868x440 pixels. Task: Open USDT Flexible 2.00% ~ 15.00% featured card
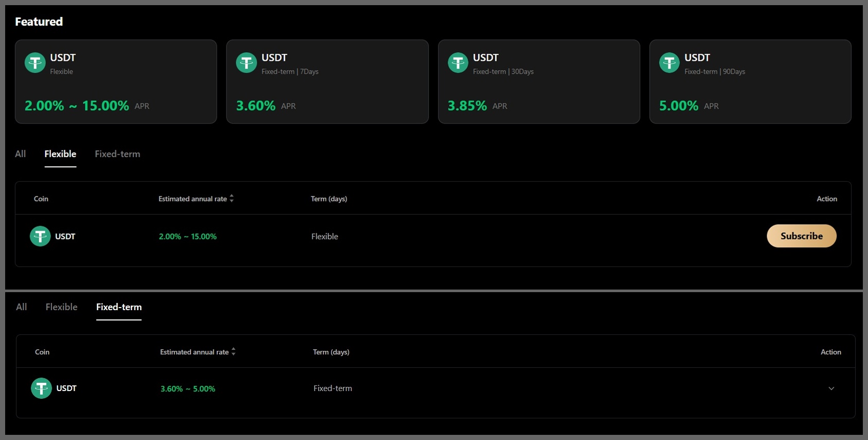pos(116,81)
